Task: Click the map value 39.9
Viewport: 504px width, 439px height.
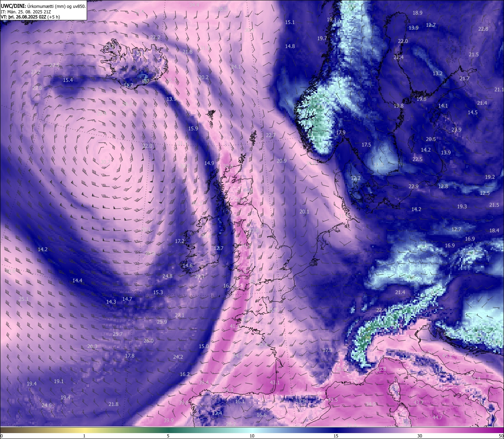Action: pyautogui.click(x=169, y=420)
